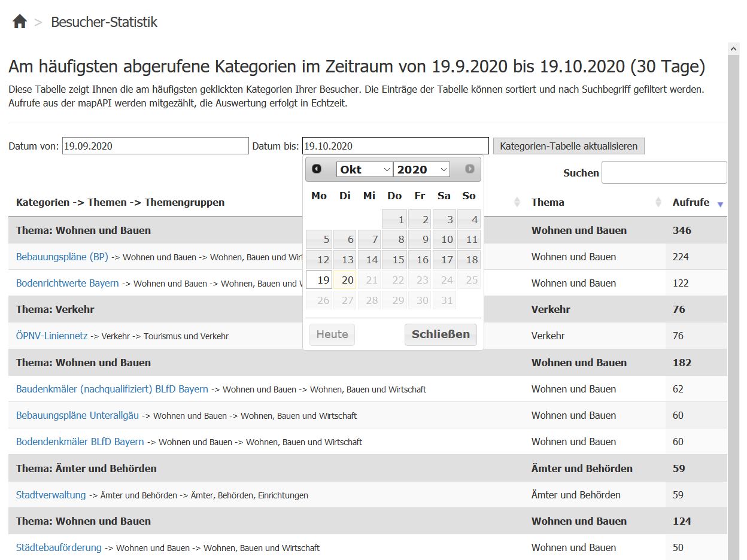
Task: Open the month dropdown showing Okt
Action: pyautogui.click(x=365, y=169)
